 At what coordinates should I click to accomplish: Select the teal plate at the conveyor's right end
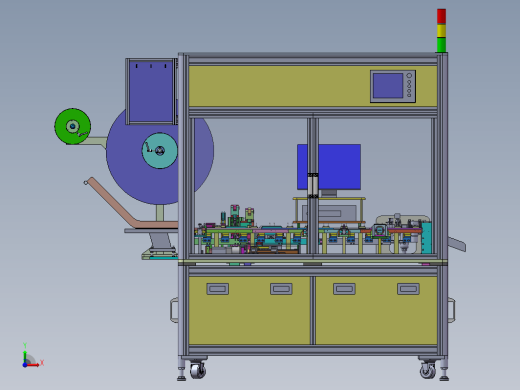click(x=426, y=238)
